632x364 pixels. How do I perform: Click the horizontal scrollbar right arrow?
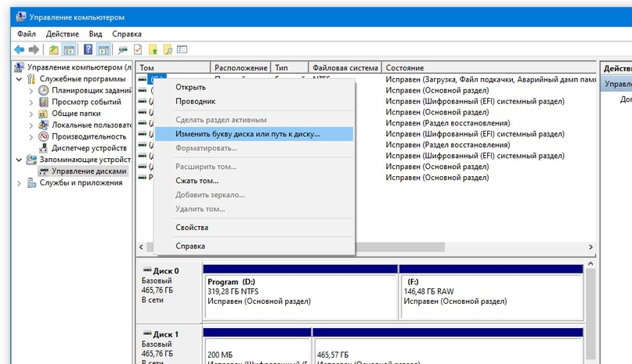pyautogui.click(x=590, y=247)
